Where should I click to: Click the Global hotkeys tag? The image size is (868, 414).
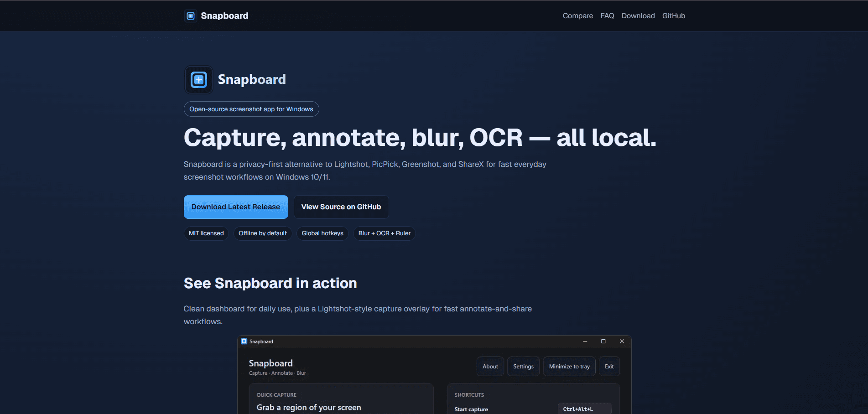(x=322, y=233)
